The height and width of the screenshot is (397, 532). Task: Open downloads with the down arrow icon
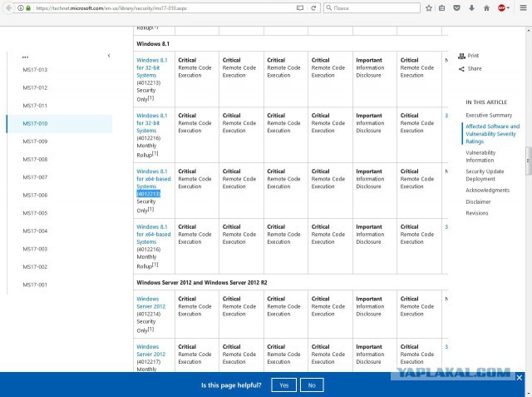coord(471,7)
